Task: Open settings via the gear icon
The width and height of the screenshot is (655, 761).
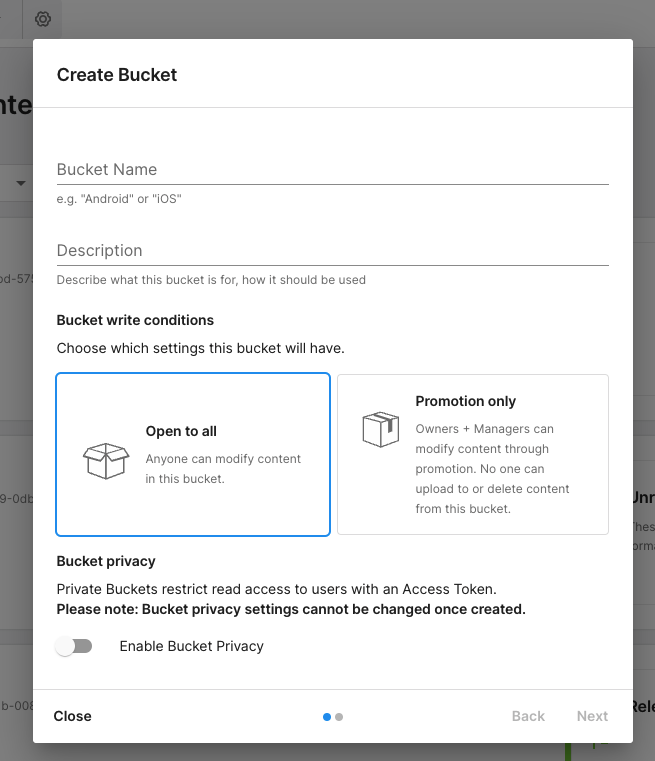Action: (43, 19)
